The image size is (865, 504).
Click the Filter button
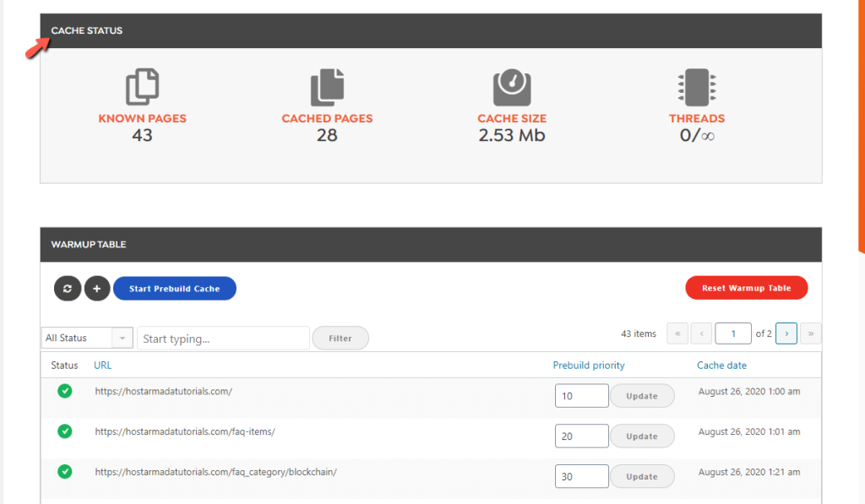coord(340,338)
